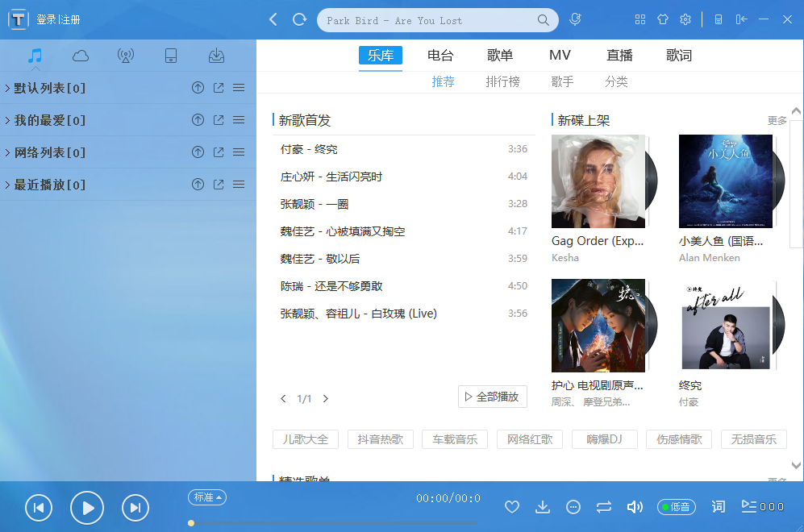Toggle the repeat play mode icon
This screenshot has height=532, width=804.
pyautogui.click(x=604, y=506)
